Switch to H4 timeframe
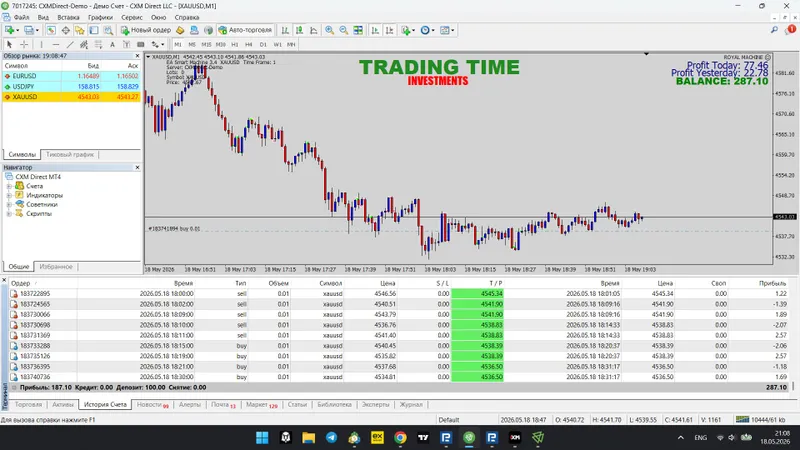This screenshot has width=800, height=450. [249, 45]
